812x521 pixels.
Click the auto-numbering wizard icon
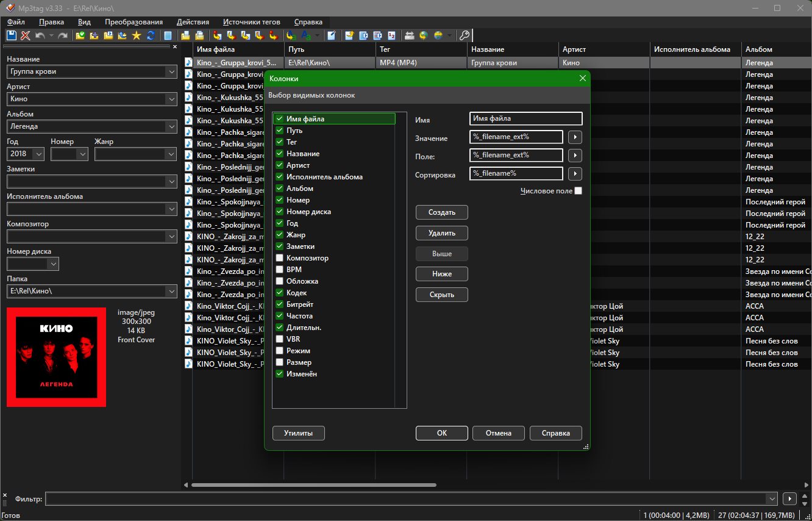391,35
